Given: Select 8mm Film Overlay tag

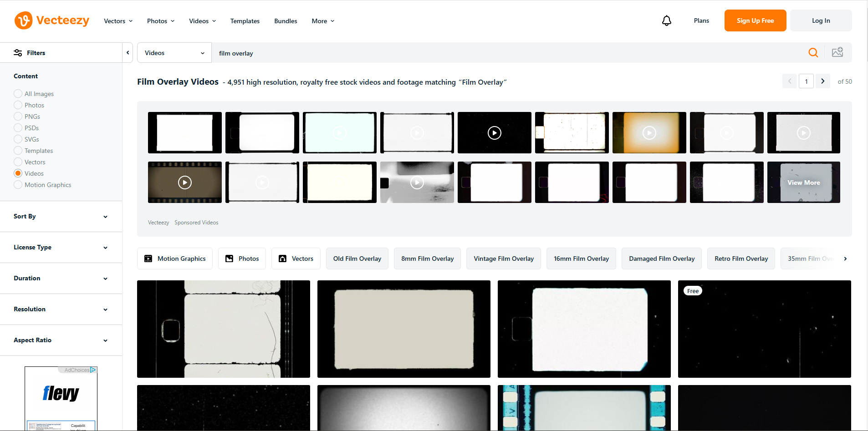Looking at the screenshot, I should pos(428,259).
